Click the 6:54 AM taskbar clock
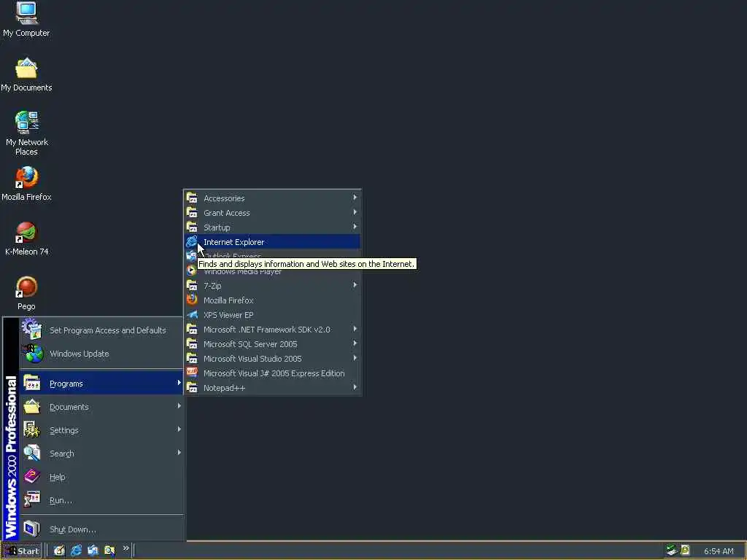The image size is (747, 560). pyautogui.click(x=719, y=551)
